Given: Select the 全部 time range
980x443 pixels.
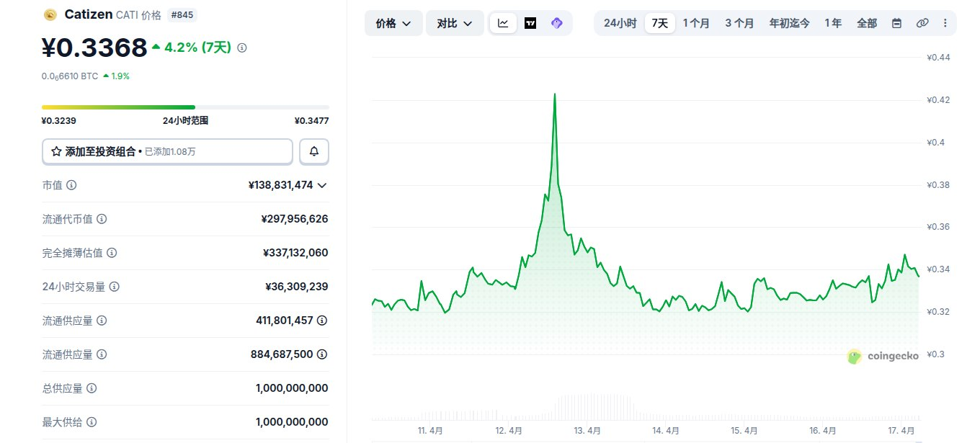Looking at the screenshot, I should tap(867, 23).
